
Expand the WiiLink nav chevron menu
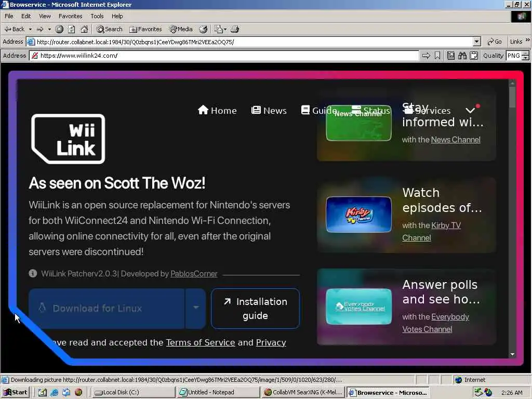(x=470, y=110)
